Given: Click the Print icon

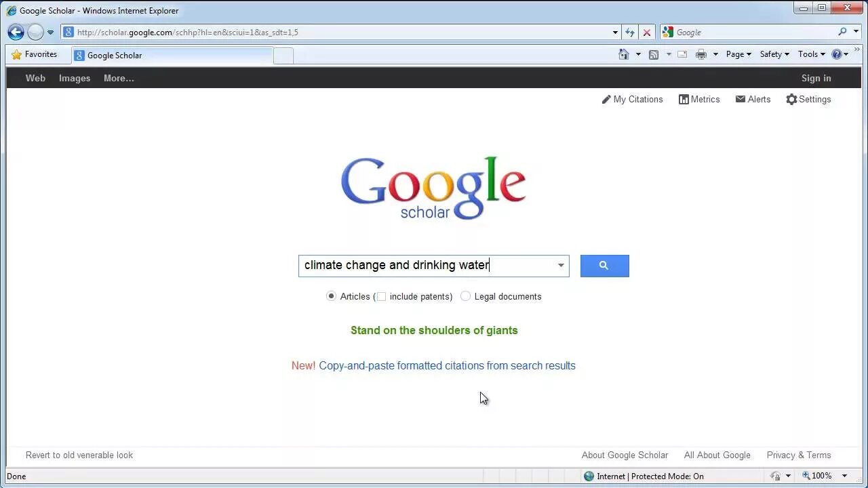Looking at the screenshot, I should pyautogui.click(x=701, y=54).
